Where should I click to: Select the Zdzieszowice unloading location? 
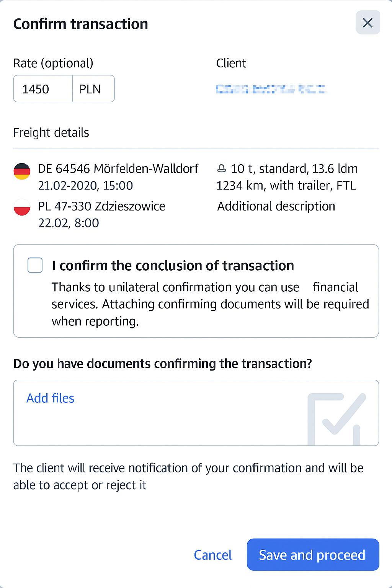tap(101, 206)
